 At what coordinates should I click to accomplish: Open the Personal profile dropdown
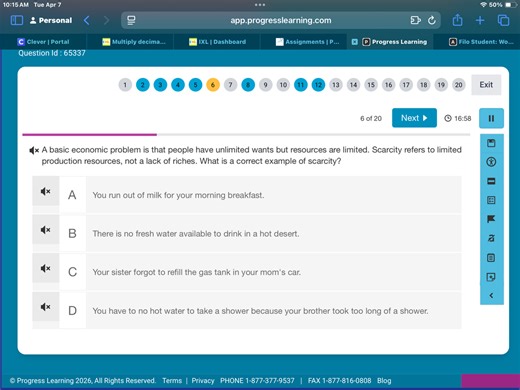point(51,20)
